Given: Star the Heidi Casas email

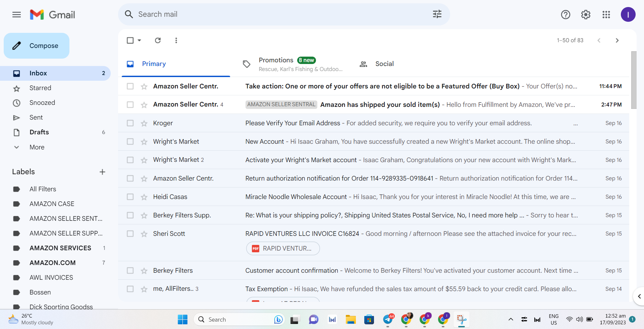Looking at the screenshot, I should (144, 197).
